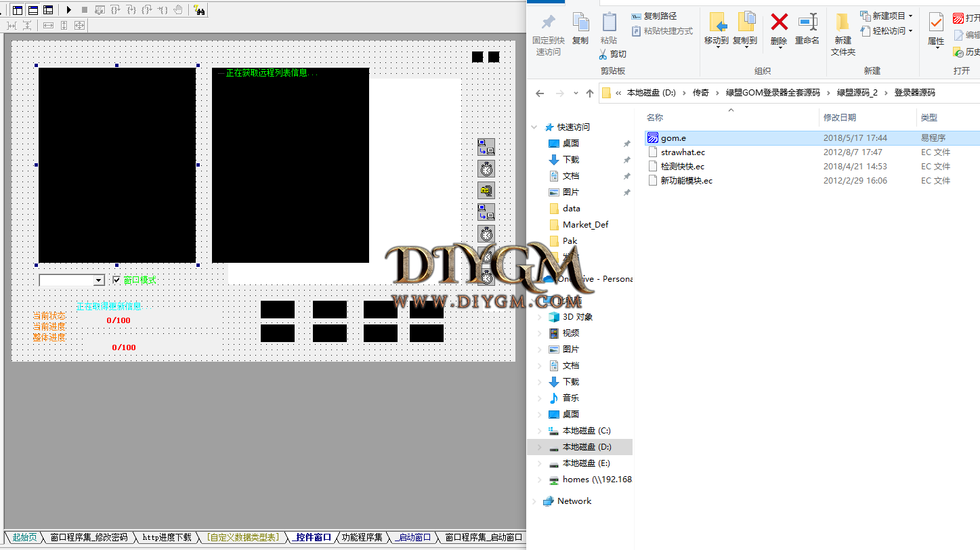Click the equal-width alignment icon in second toolbar row

(48, 25)
